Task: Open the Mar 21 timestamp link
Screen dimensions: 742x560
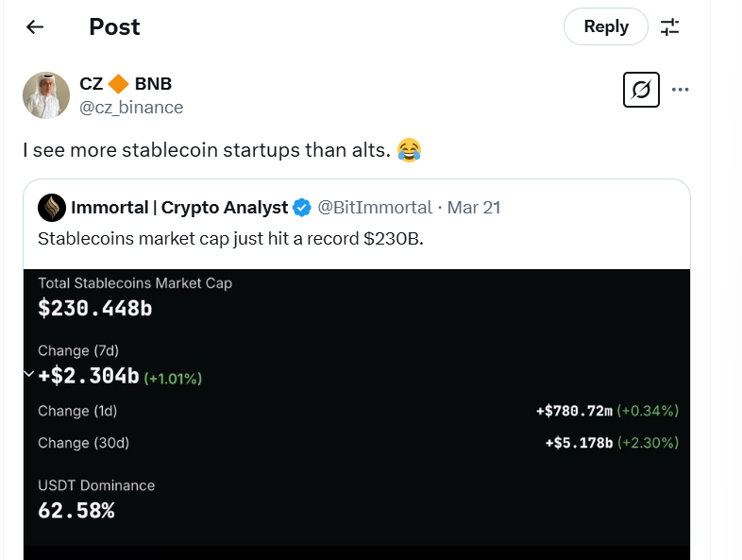Action: (476, 207)
